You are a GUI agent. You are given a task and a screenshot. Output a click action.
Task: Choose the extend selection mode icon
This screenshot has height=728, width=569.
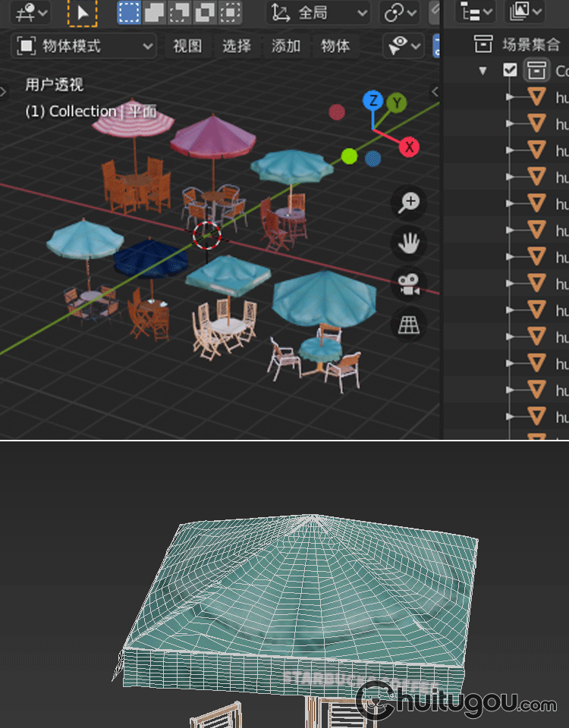(x=154, y=13)
